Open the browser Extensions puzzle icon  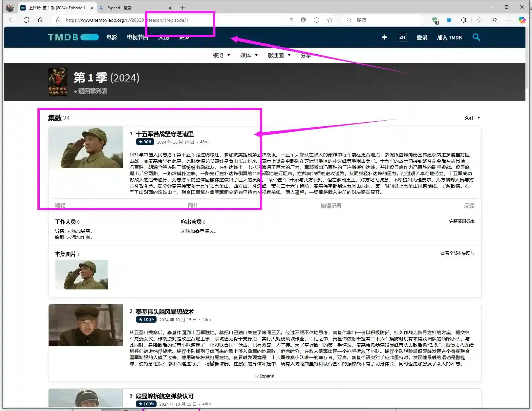[x=463, y=20]
